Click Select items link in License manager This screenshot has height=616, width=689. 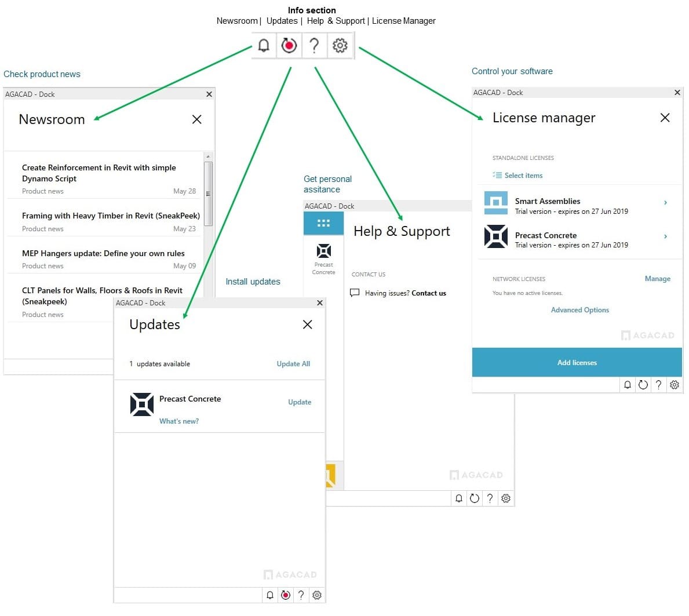523,176
